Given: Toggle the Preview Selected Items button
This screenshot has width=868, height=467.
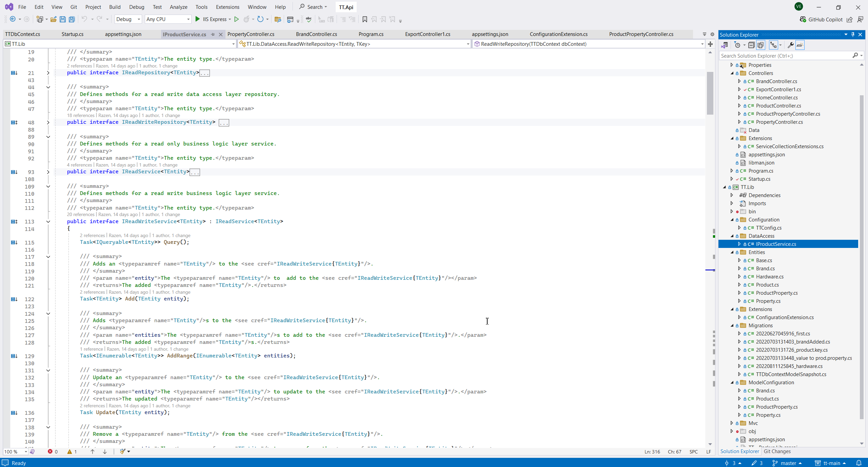Looking at the screenshot, I should click(x=800, y=45).
